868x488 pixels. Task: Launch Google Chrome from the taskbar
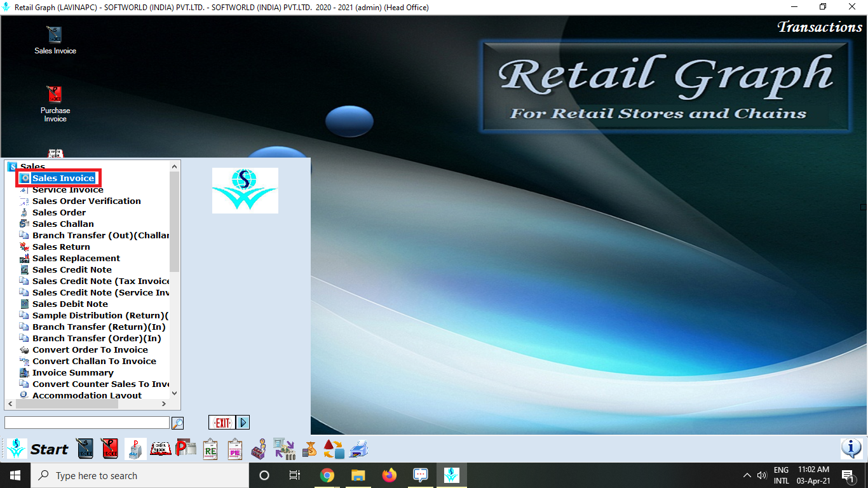pyautogui.click(x=327, y=475)
